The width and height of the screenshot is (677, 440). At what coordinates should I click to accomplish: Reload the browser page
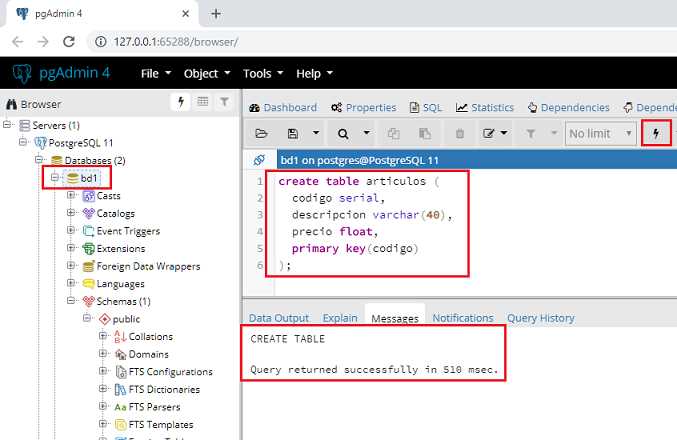coord(69,41)
